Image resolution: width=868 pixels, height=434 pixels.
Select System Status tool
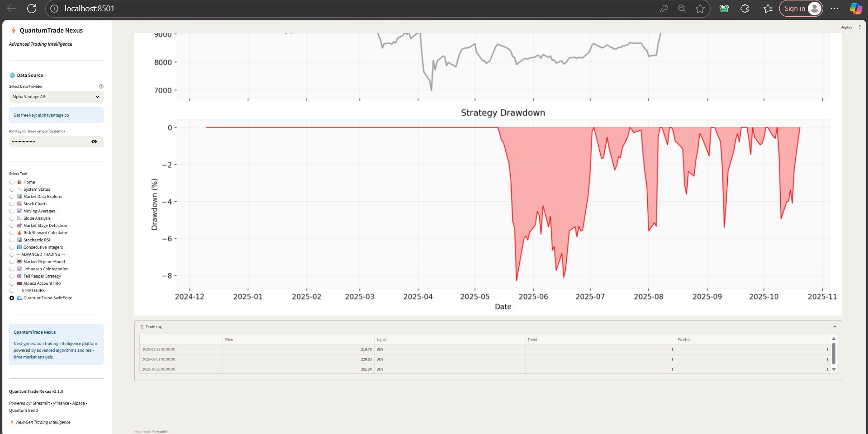click(x=12, y=189)
